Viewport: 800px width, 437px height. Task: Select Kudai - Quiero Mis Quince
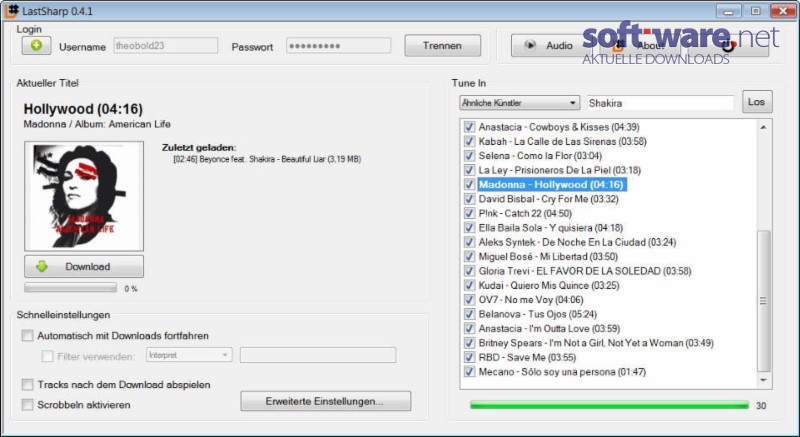coord(549,285)
